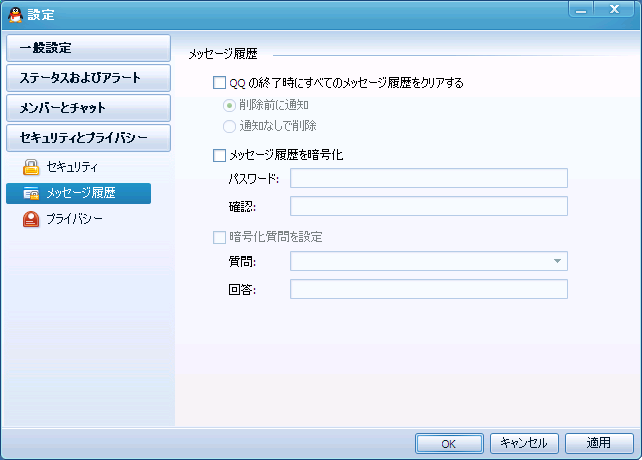This screenshot has height=460, width=642.
Task: Select the メッセージ履歴 sidebar item
Action: 79,193
